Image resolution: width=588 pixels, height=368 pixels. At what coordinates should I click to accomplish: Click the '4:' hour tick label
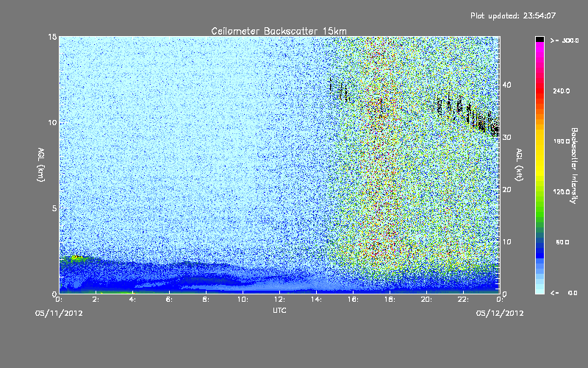tap(132, 300)
